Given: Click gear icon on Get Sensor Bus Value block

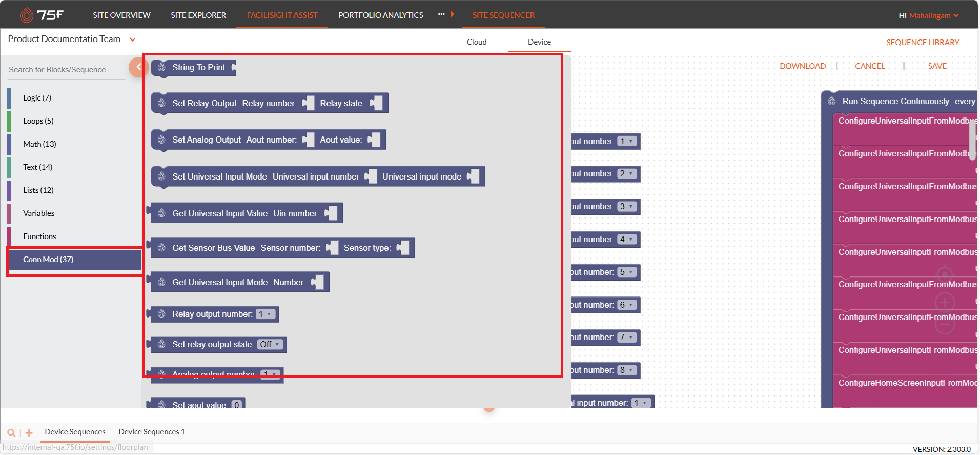Looking at the screenshot, I should click(161, 248).
